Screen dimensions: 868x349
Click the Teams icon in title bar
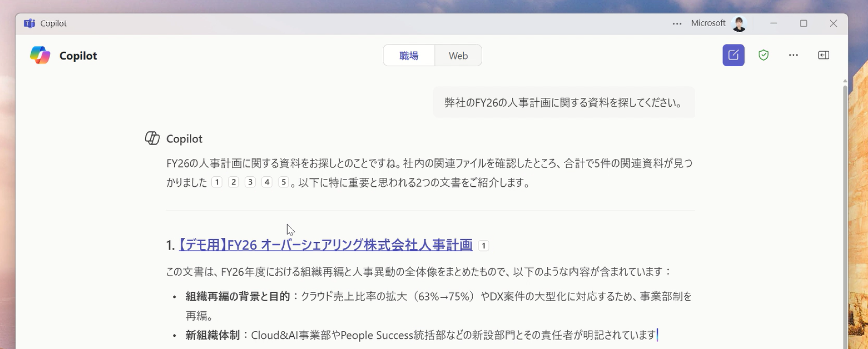click(x=29, y=23)
